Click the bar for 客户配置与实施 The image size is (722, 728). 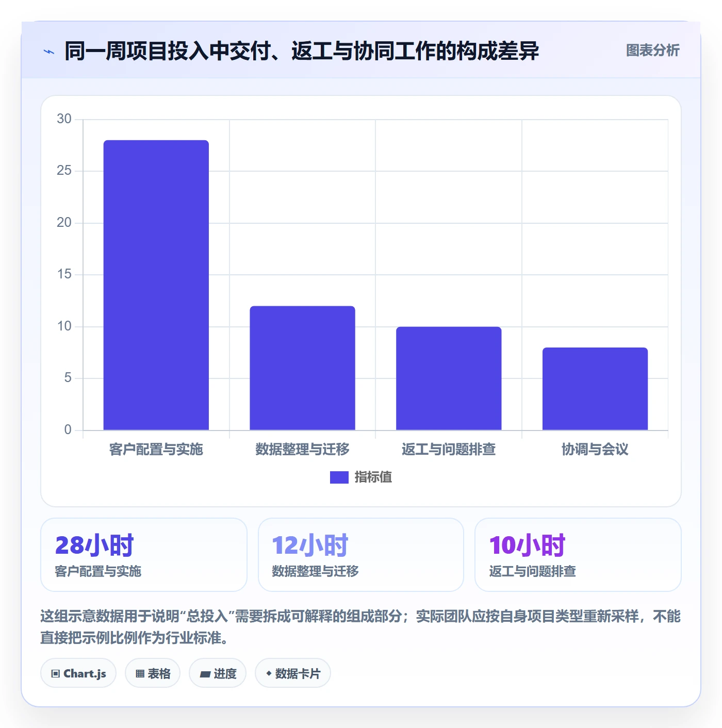(156, 285)
